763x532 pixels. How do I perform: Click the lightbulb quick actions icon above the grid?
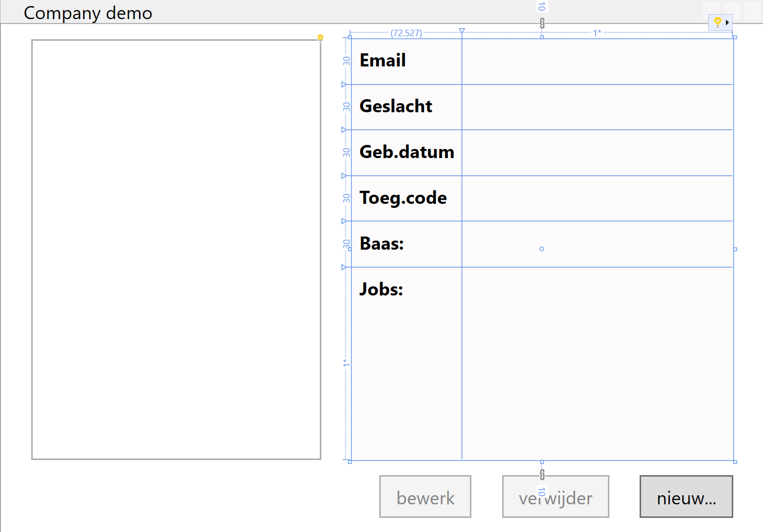coord(718,22)
